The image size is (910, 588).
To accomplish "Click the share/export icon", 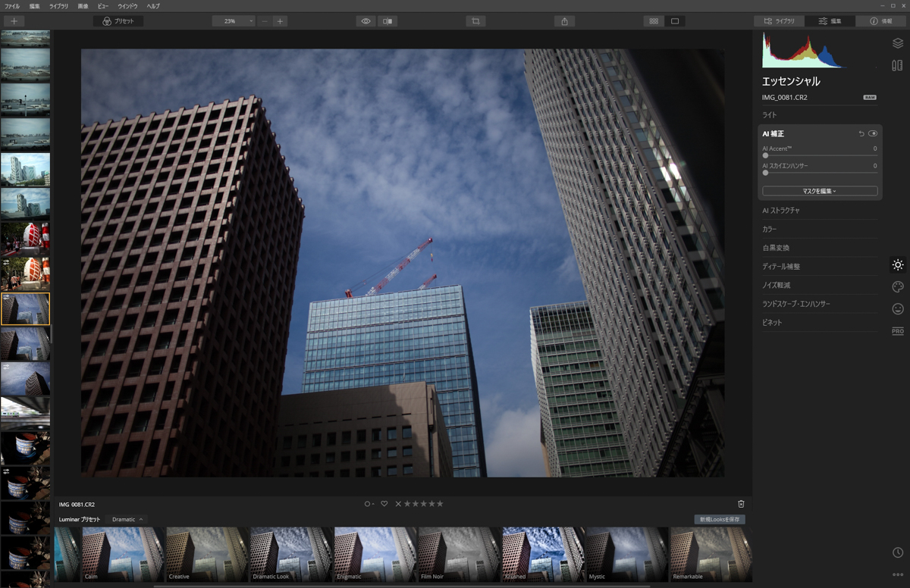I will [564, 21].
